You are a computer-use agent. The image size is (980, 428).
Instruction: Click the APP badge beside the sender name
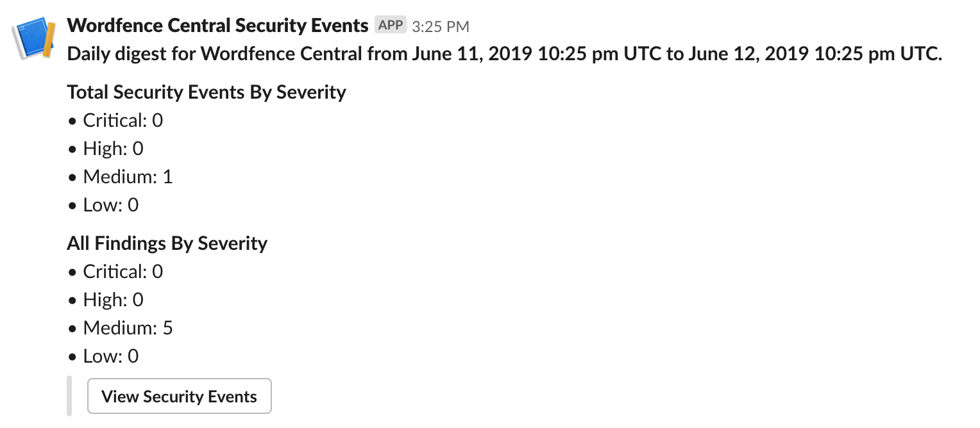pyautogui.click(x=391, y=26)
